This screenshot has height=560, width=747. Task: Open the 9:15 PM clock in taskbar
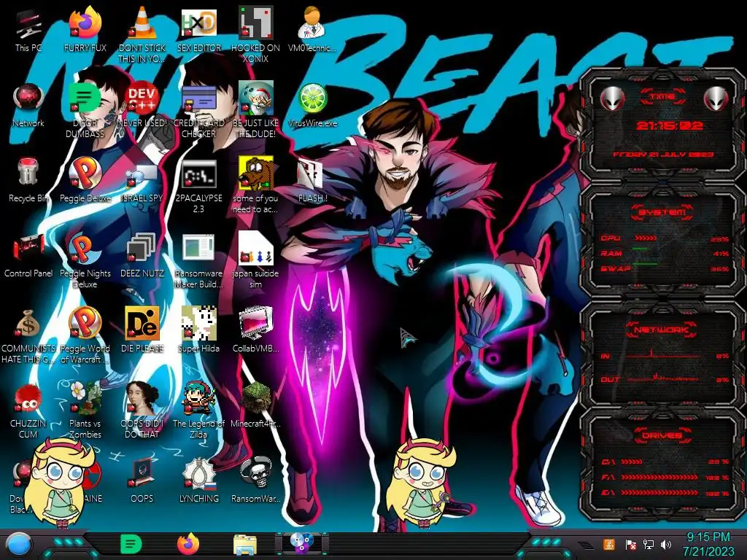pyautogui.click(x=708, y=544)
